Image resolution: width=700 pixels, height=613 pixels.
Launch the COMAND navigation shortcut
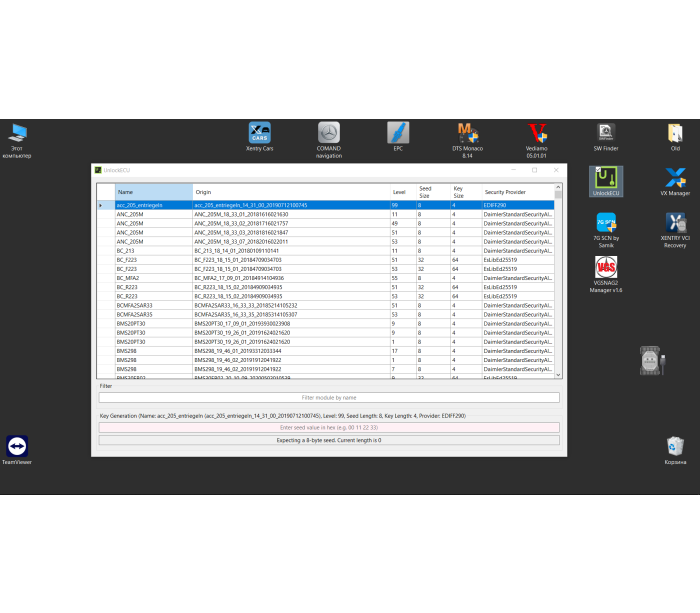[328, 133]
